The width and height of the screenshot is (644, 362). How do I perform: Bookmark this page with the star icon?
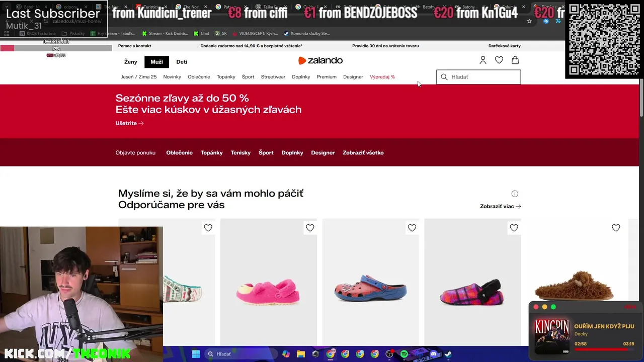click(x=529, y=21)
